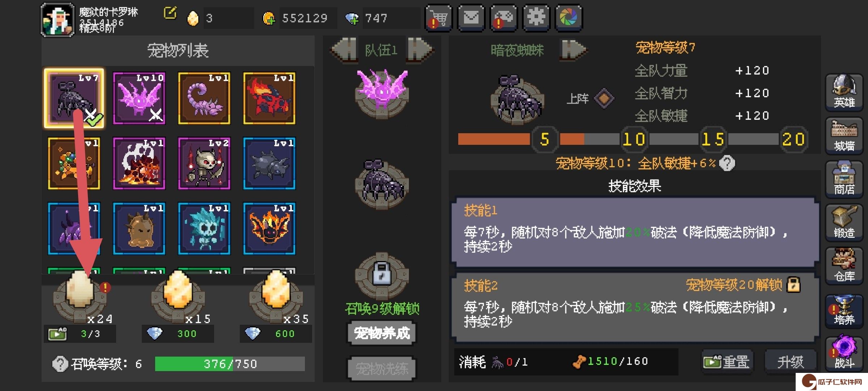This screenshot has width=868, height=391.
Task: Click the question mark beside 宠物等级10 bonus
Action: (727, 163)
